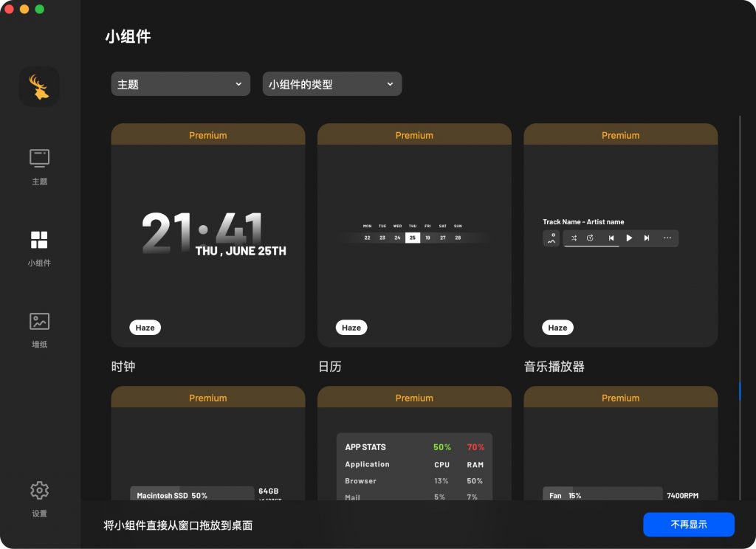
Task: Click the Haze tag on the calendar widget
Action: tap(351, 327)
